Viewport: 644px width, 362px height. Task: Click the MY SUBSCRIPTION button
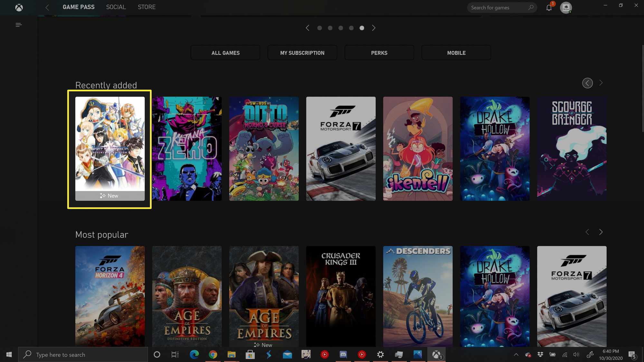(302, 52)
